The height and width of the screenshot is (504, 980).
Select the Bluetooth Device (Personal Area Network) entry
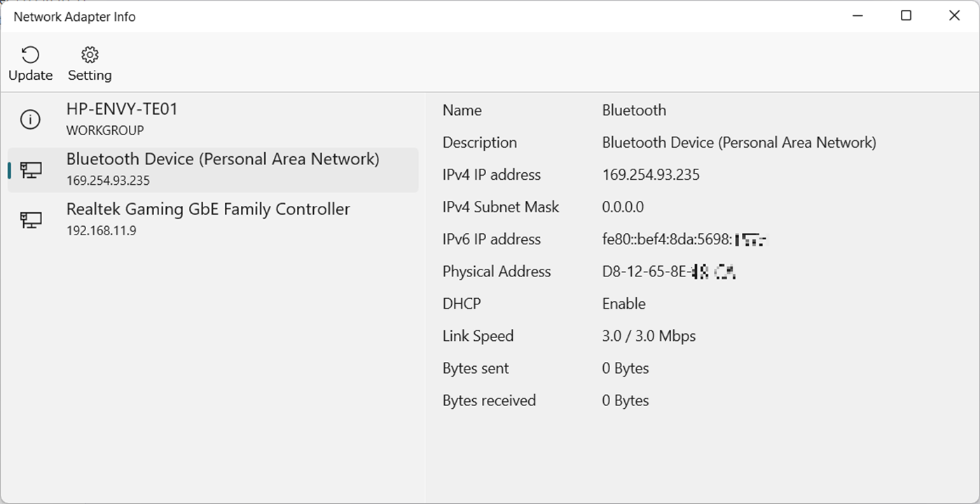(222, 168)
